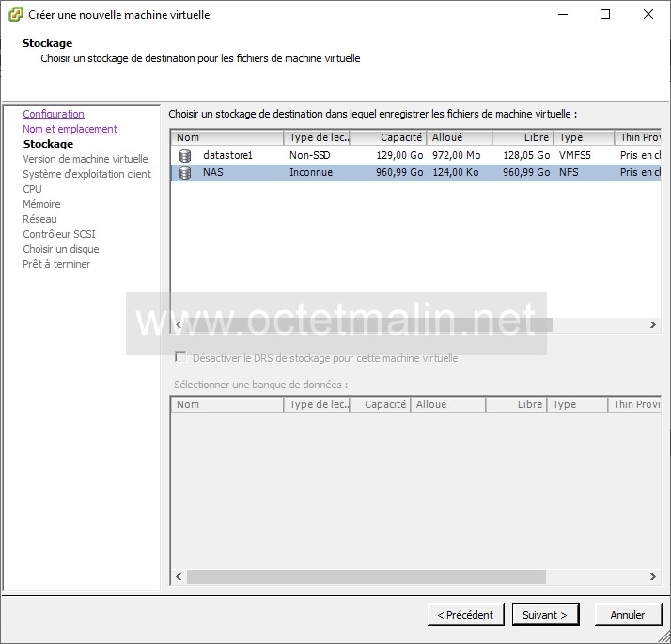Close the wizard window
The image size is (671, 644).
(x=648, y=14)
